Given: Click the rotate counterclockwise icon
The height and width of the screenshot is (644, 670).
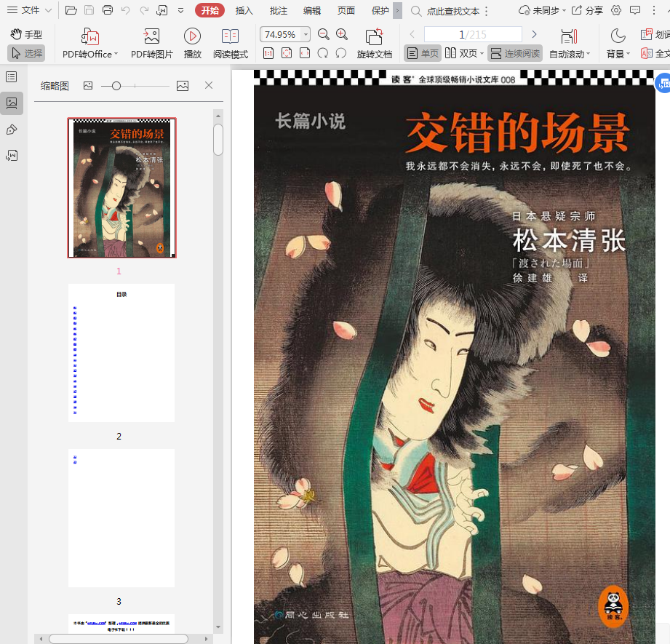Looking at the screenshot, I should point(341,53).
